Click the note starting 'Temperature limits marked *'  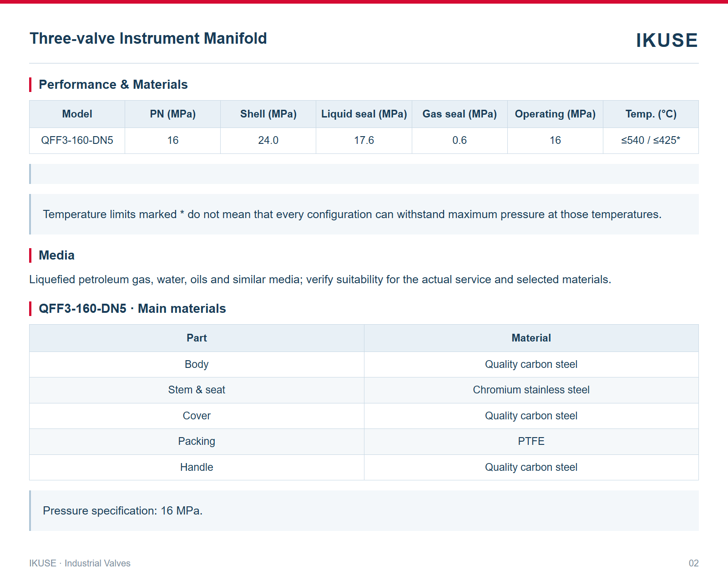364,214
